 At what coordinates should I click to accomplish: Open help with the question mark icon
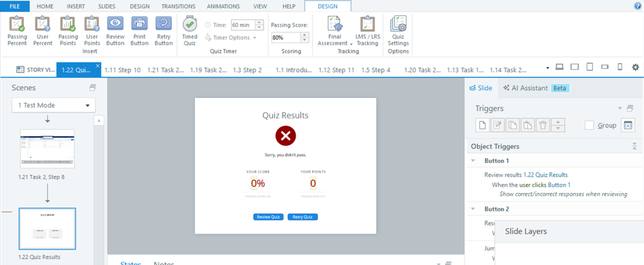click(638, 6)
